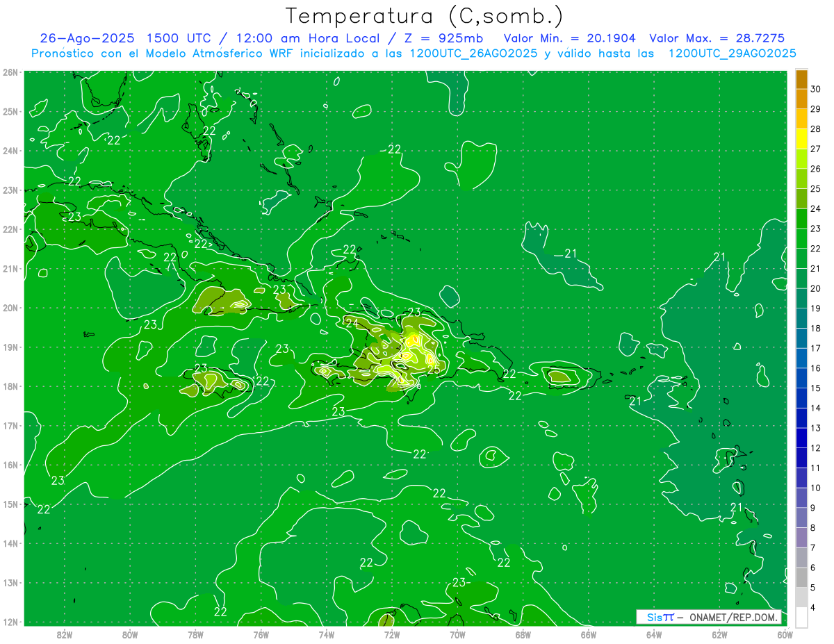The height and width of the screenshot is (644, 834).
Task: Pick the legend swatch between 25 and 26
Action: (801, 179)
